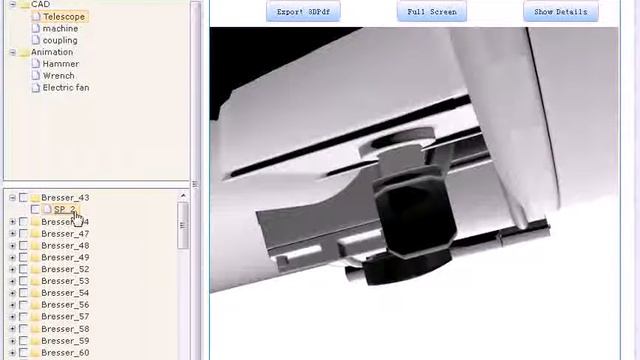
Task: Click the Bresser_60 folder icon
Action: tap(35, 353)
